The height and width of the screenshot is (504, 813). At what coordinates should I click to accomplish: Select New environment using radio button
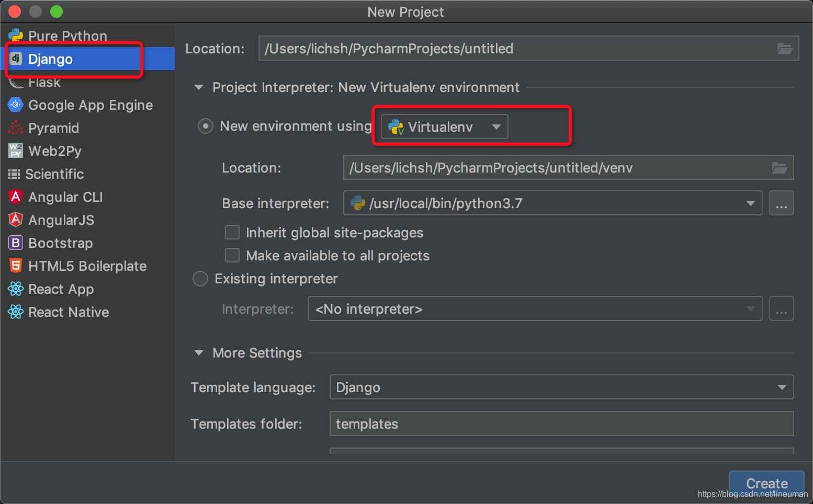(x=205, y=127)
